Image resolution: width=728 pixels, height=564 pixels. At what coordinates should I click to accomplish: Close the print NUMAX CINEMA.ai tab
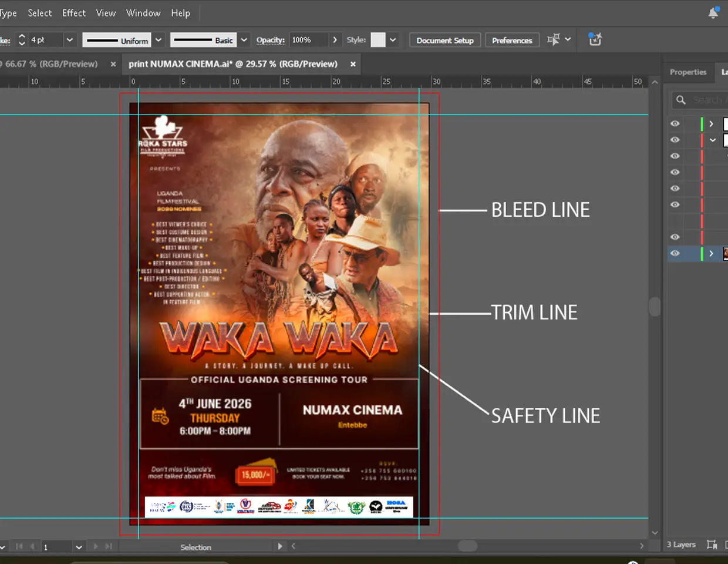point(353,64)
